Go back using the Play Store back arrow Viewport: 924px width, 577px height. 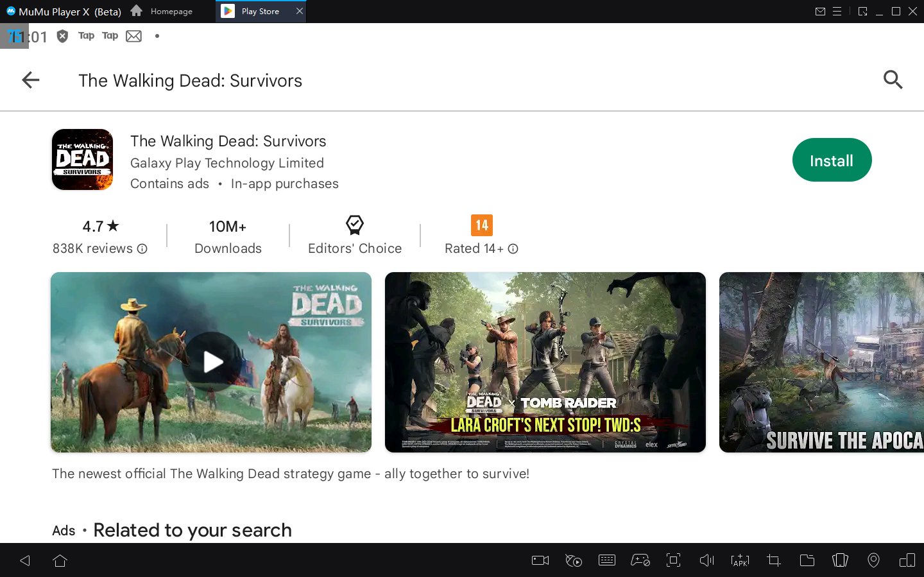tap(31, 80)
